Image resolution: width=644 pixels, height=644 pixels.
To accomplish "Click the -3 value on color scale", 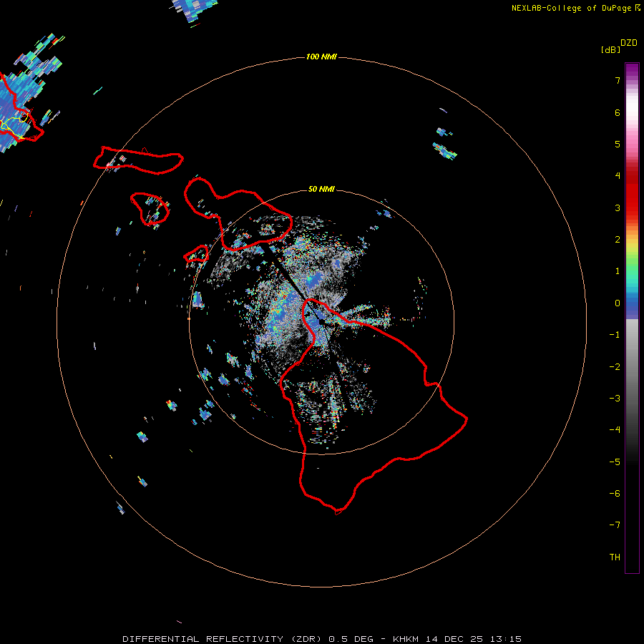I will tap(615, 399).
